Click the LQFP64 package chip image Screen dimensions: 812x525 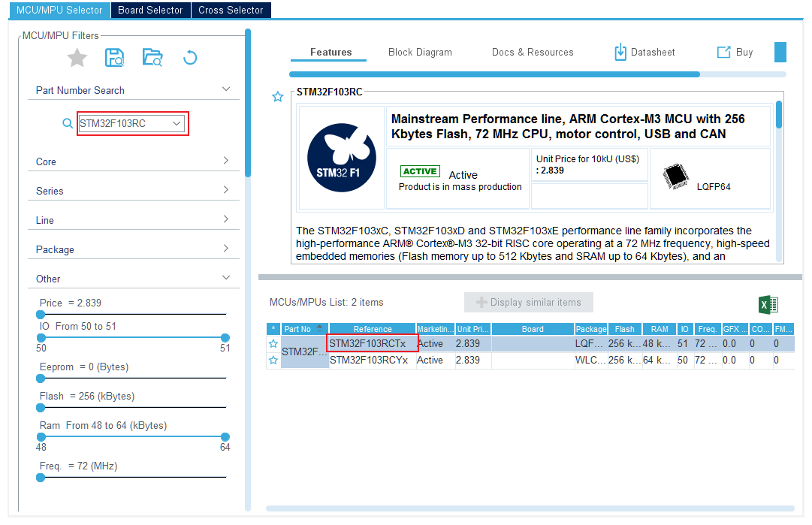coord(676,177)
